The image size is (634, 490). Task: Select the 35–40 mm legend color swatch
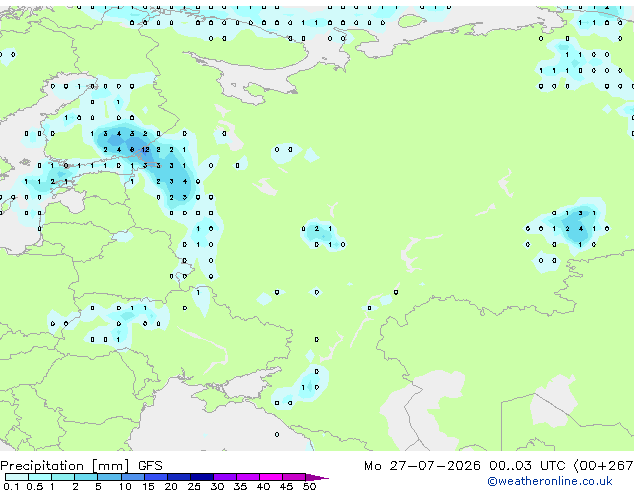pos(248,477)
